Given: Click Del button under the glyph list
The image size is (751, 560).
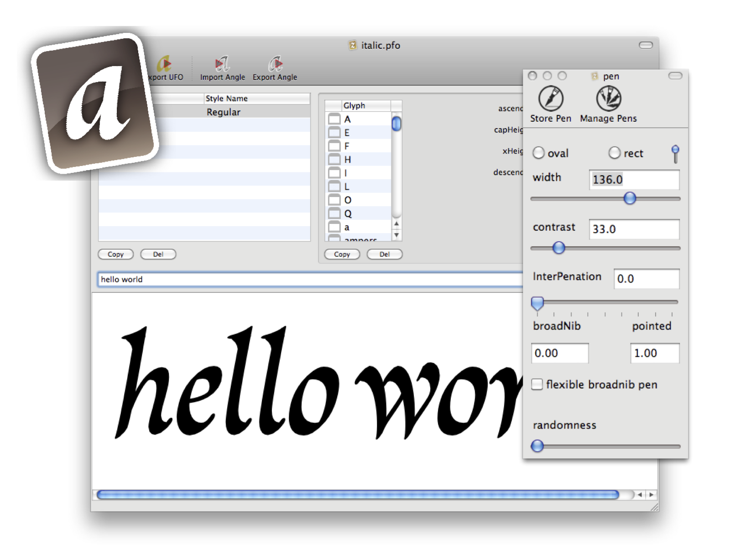Looking at the screenshot, I should point(384,254).
